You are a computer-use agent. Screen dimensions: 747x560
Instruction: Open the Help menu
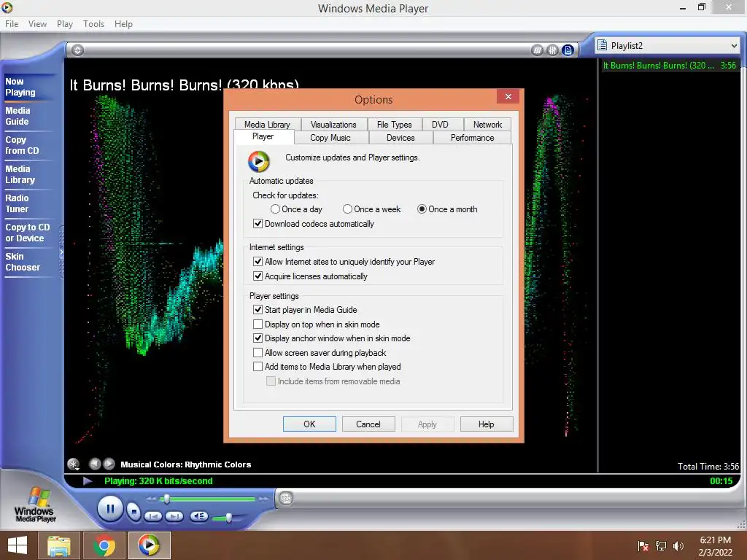[x=123, y=24]
